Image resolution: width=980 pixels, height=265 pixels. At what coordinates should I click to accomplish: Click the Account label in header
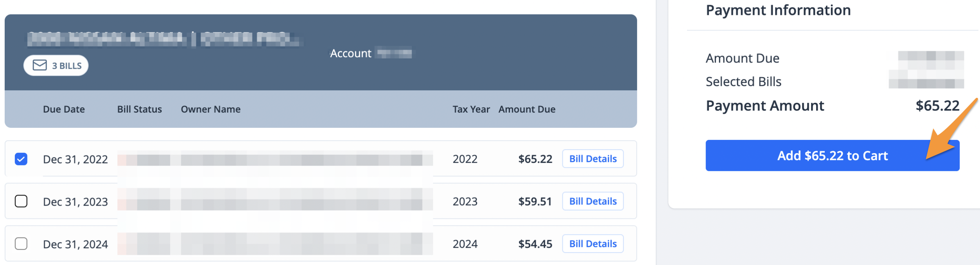click(x=351, y=53)
